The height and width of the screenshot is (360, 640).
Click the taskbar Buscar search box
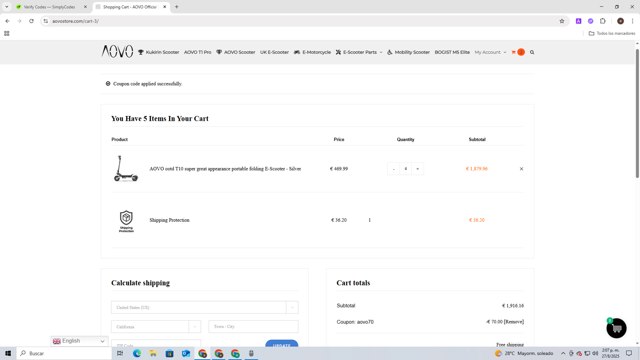[x=64, y=353]
